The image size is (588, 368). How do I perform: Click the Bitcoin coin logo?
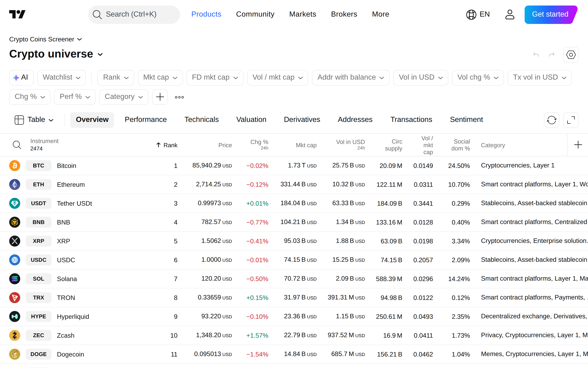[x=14, y=166]
